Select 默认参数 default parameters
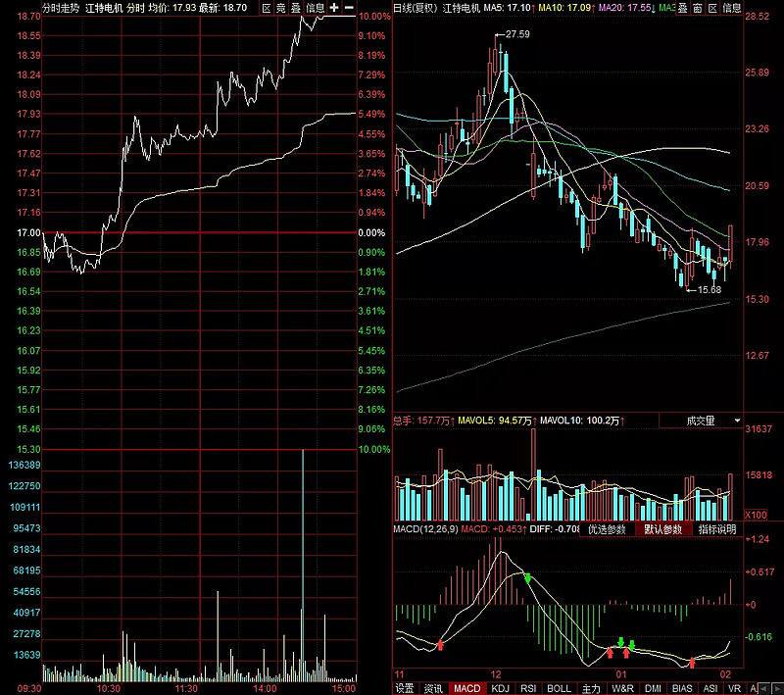Viewport: 784px width, 695px height. pyautogui.click(x=663, y=529)
